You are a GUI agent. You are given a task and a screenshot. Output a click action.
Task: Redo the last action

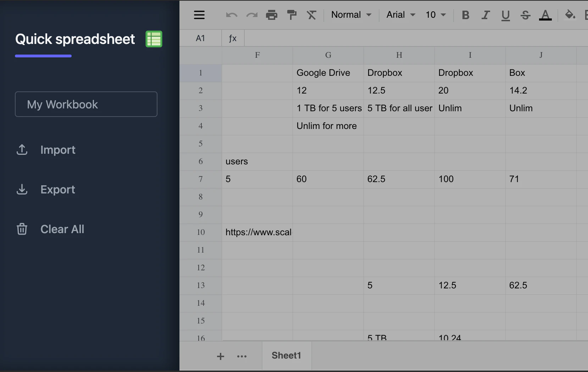coord(252,15)
